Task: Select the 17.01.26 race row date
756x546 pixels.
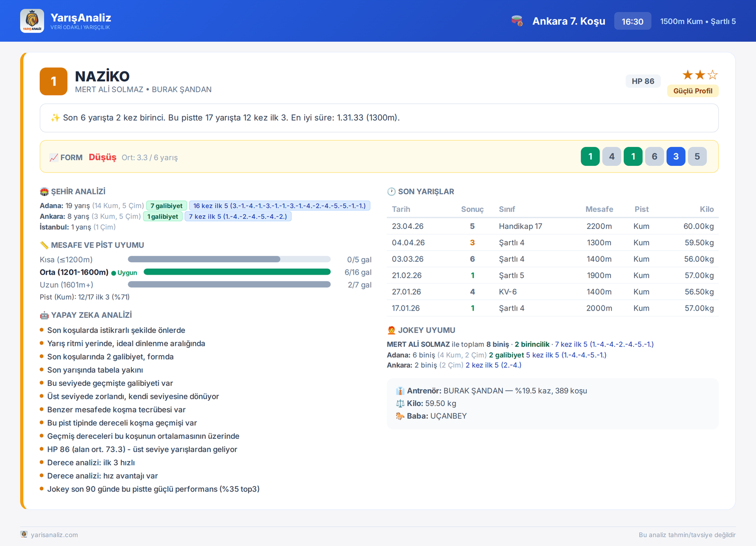Action: pos(406,308)
